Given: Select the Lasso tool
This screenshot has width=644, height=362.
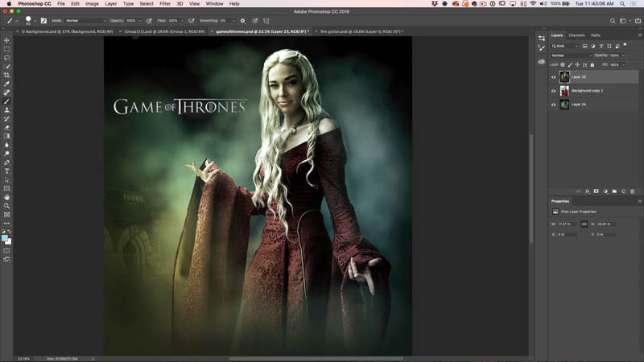Looking at the screenshot, I should [6, 57].
